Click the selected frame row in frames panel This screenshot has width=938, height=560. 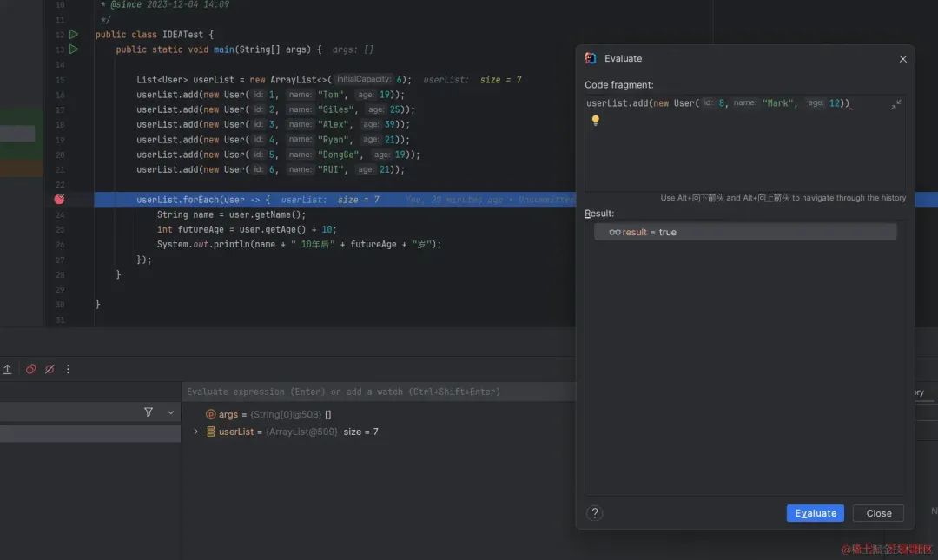[x=90, y=433]
